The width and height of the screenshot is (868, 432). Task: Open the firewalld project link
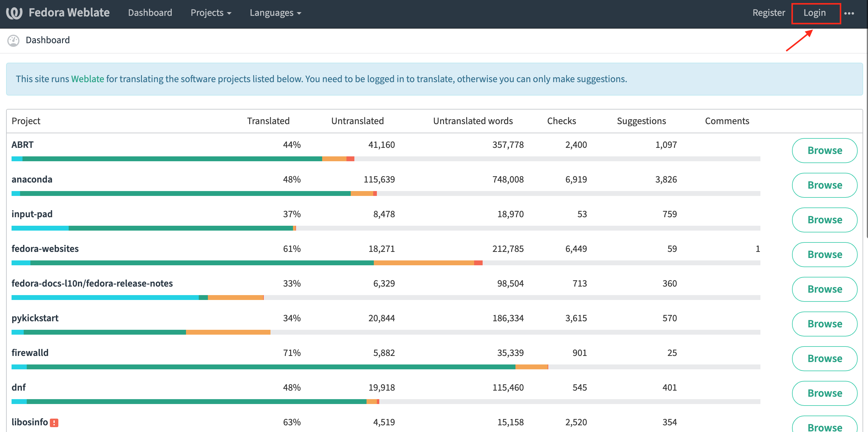coord(30,353)
